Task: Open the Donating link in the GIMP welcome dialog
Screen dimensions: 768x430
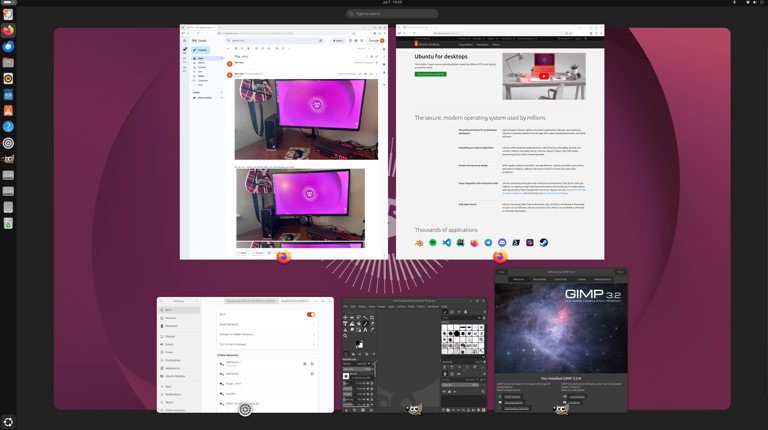Action: [x=575, y=402]
